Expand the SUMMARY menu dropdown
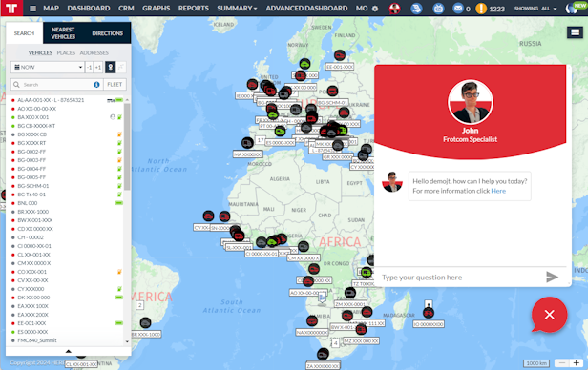The image size is (588, 370). tap(237, 9)
